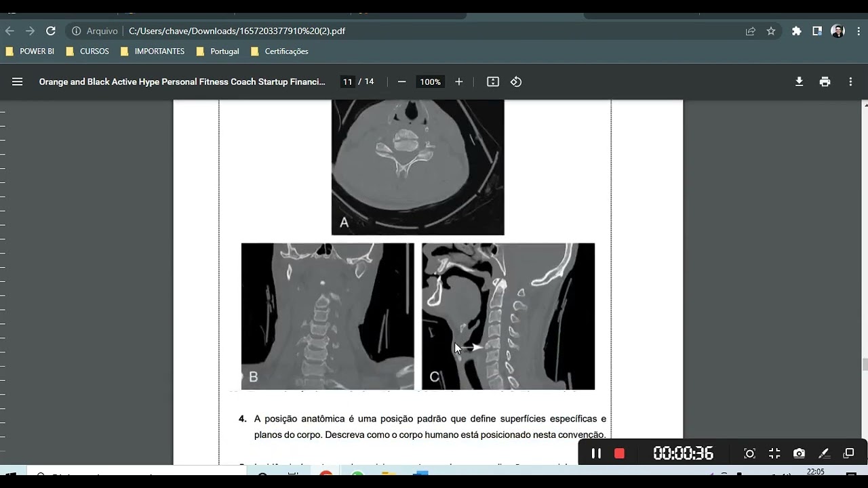Screen dimensions: 868x488
Task: Reload the PDF page
Action: [x=51, y=30]
